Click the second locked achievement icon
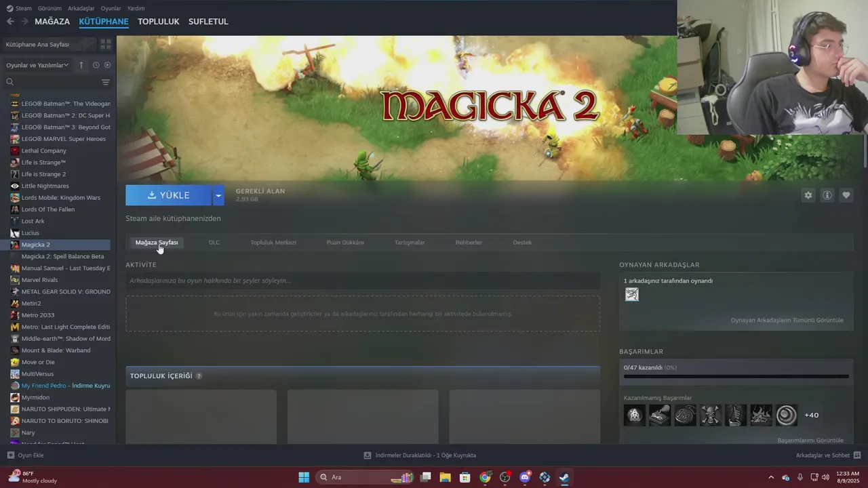This screenshot has height=488, width=868. coord(660,415)
